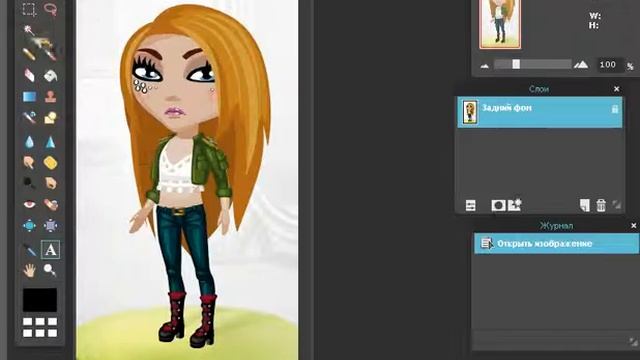Select the Drawing shapes tool
The width and height of the screenshot is (640, 360).
pos(50,118)
